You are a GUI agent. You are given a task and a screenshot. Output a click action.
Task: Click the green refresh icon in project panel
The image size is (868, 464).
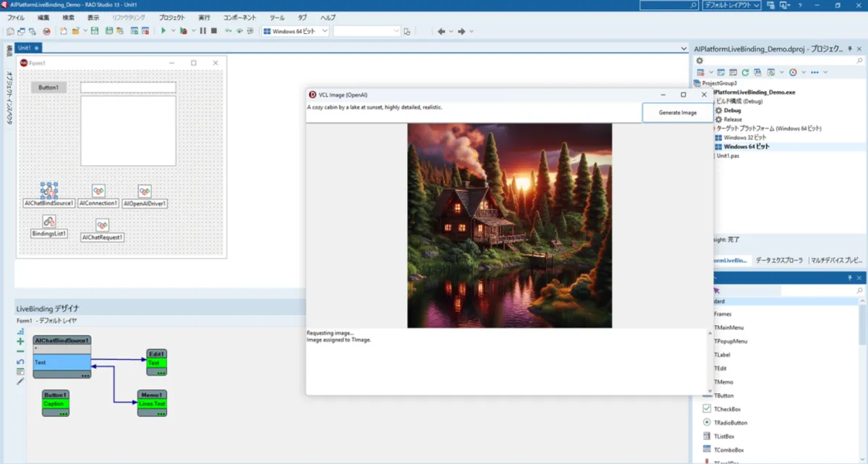pyautogui.click(x=744, y=72)
